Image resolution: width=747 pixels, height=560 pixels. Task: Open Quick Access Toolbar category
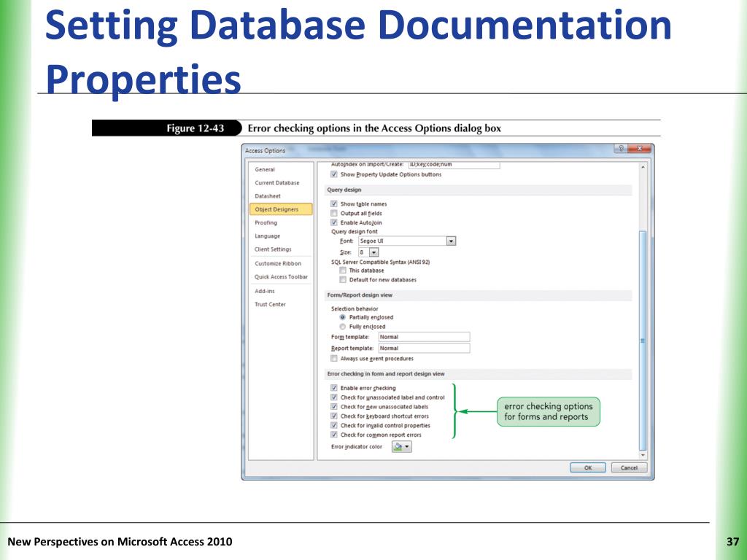click(281, 277)
